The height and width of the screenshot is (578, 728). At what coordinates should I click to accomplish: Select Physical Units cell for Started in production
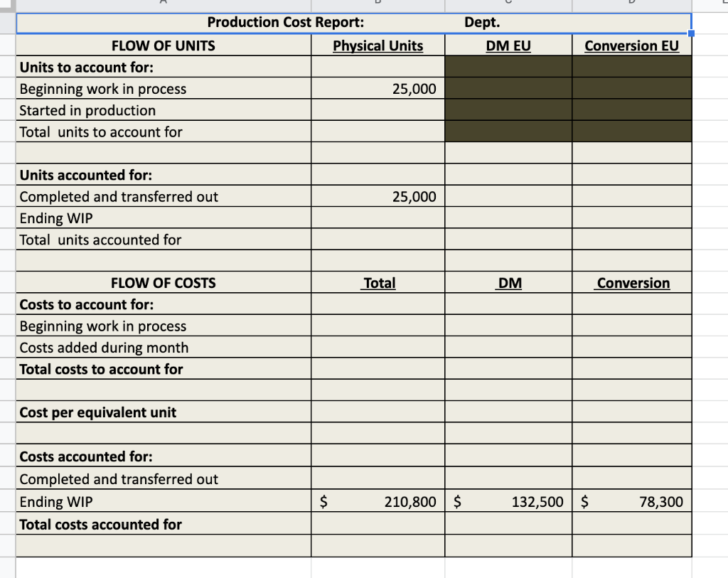click(x=378, y=110)
